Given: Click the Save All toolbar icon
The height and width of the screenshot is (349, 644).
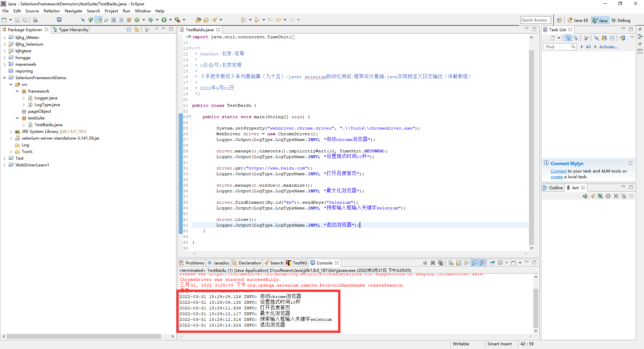Looking at the screenshot, I should tap(25, 20).
